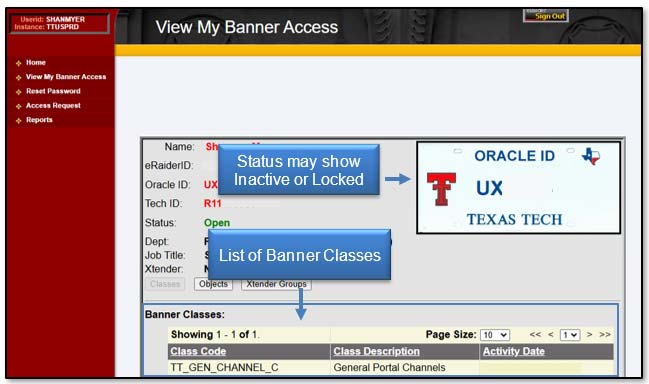Click the Userid SHANMYER instance box
The width and height of the screenshot is (649, 384).
60,23
